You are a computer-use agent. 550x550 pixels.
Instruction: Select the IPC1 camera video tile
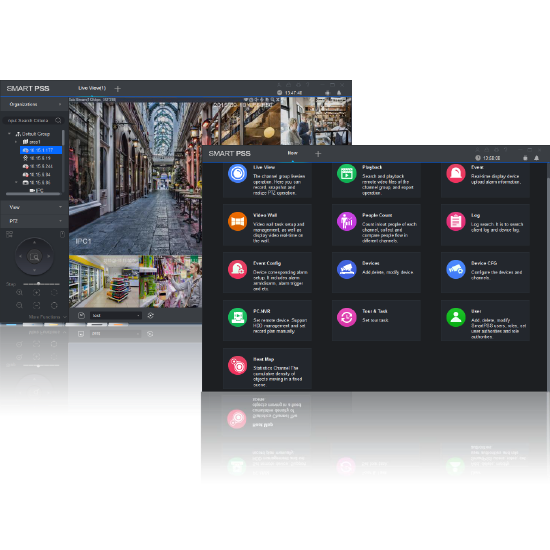click(135, 178)
